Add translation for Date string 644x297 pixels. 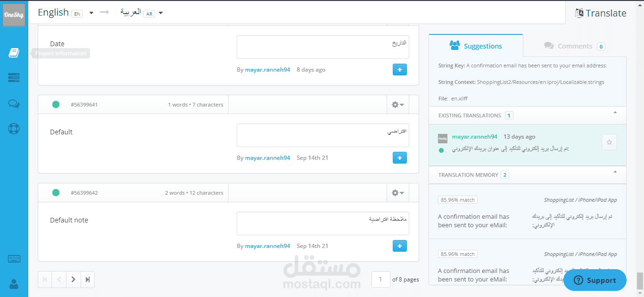pos(399,70)
